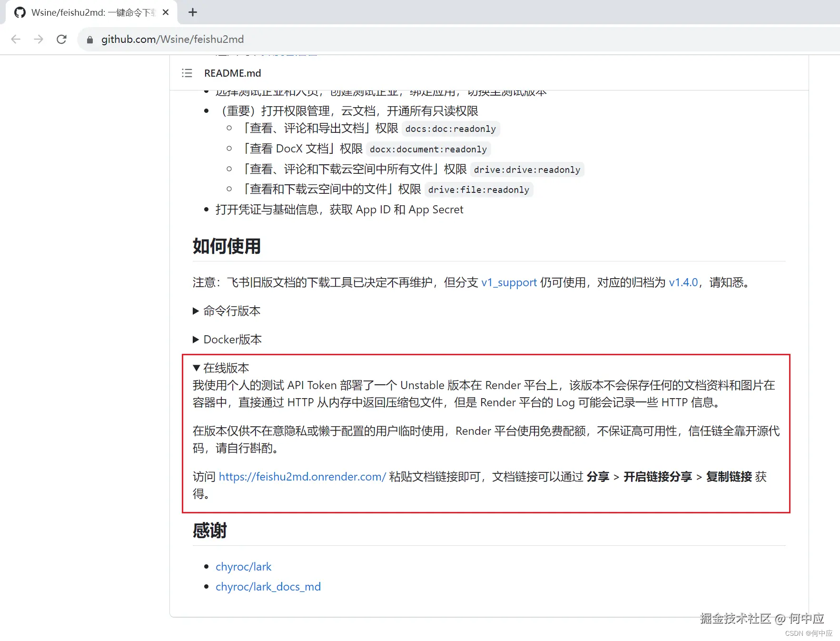This screenshot has height=641, width=840.
Task: Click the README.md file heading
Action: [232, 73]
